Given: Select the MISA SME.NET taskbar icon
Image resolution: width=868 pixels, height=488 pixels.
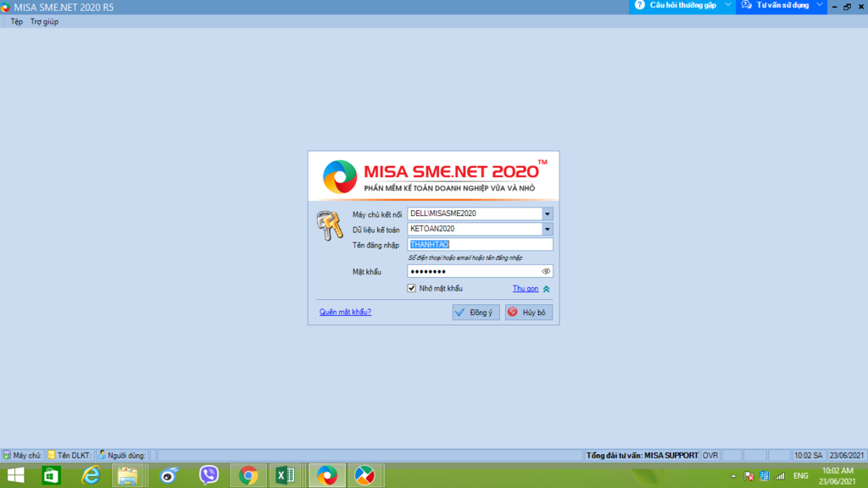Looking at the screenshot, I should pyautogui.click(x=327, y=475).
